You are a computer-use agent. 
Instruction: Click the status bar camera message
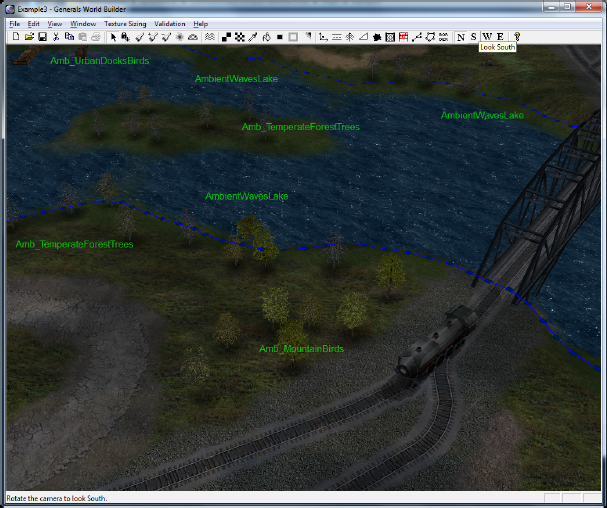[x=57, y=498]
